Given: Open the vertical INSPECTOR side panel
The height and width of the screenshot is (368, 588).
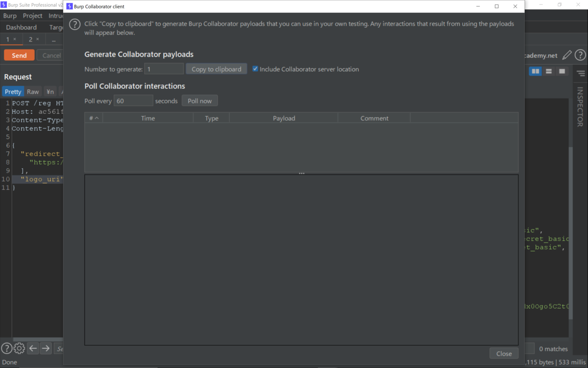Looking at the screenshot, I should click(580, 106).
